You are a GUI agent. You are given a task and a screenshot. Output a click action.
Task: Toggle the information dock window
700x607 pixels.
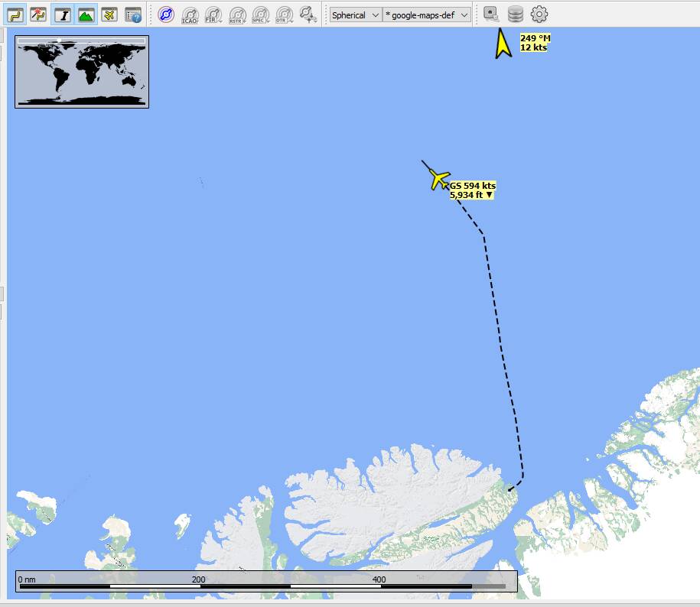[63, 15]
